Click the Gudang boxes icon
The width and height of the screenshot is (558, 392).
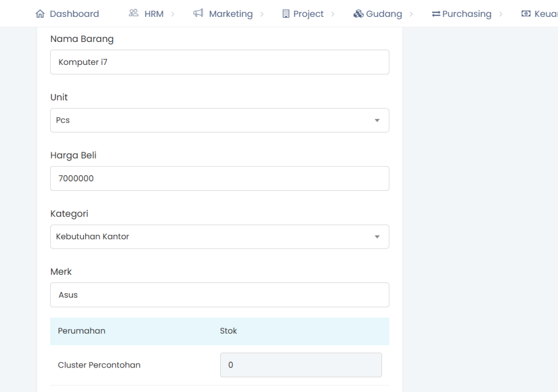pos(358,14)
